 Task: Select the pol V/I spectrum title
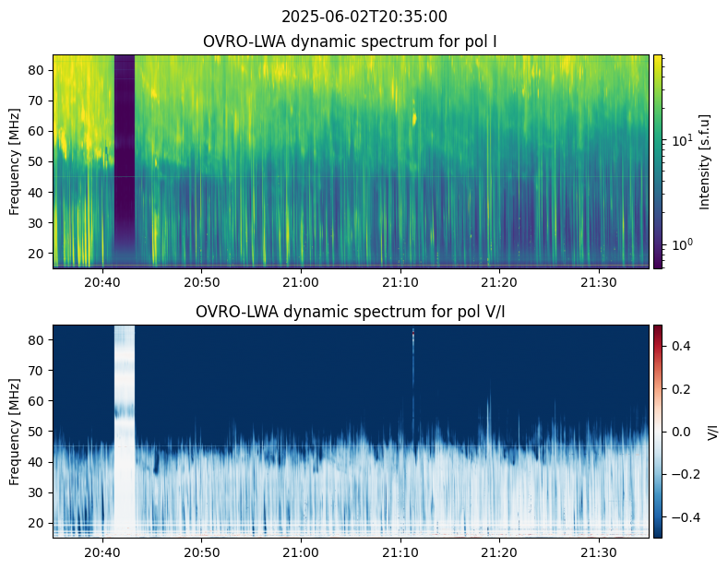click(352, 312)
